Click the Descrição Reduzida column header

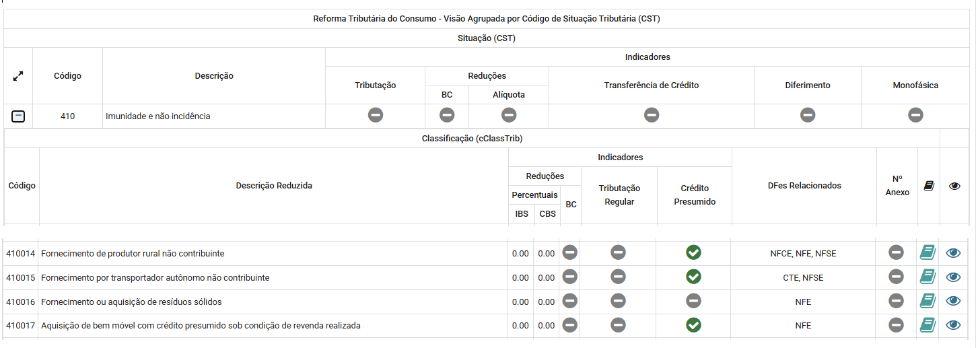pos(274,186)
